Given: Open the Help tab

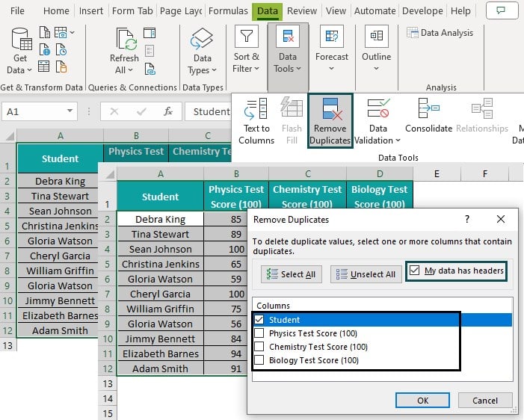Looking at the screenshot, I should click(460, 11).
